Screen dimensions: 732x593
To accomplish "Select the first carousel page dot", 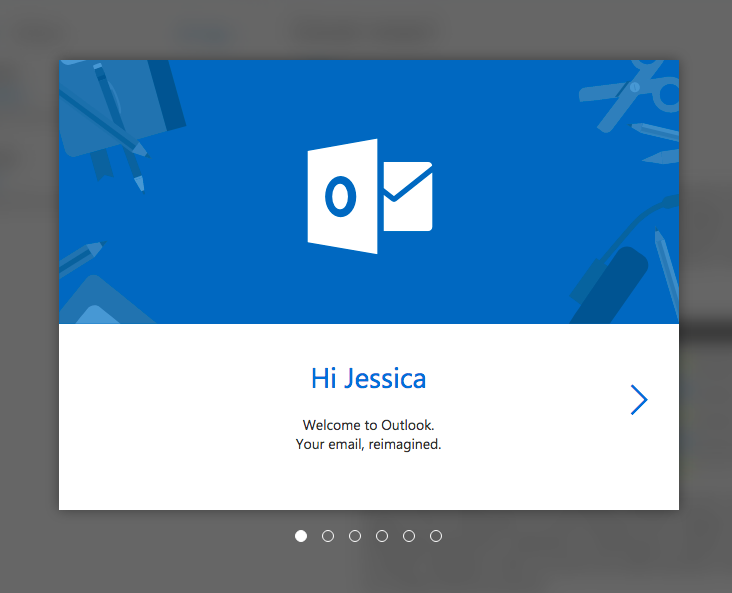I will pyautogui.click(x=301, y=536).
